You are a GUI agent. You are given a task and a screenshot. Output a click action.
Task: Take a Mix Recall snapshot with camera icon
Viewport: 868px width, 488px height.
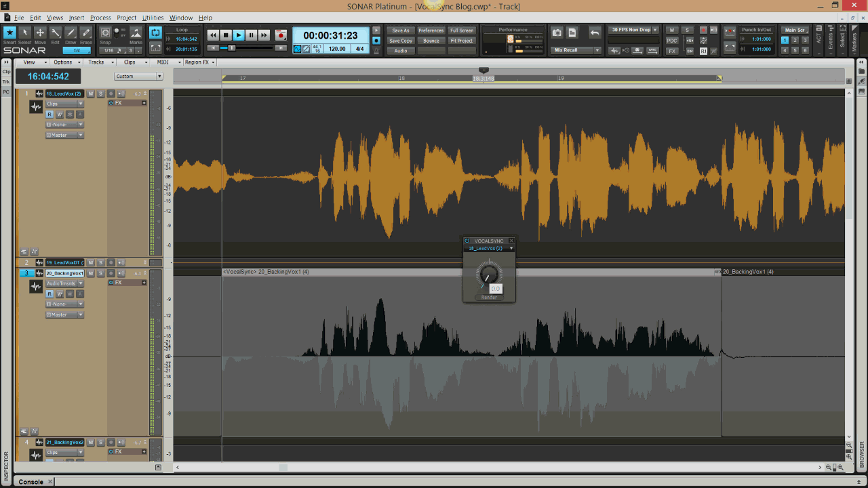tap(557, 33)
